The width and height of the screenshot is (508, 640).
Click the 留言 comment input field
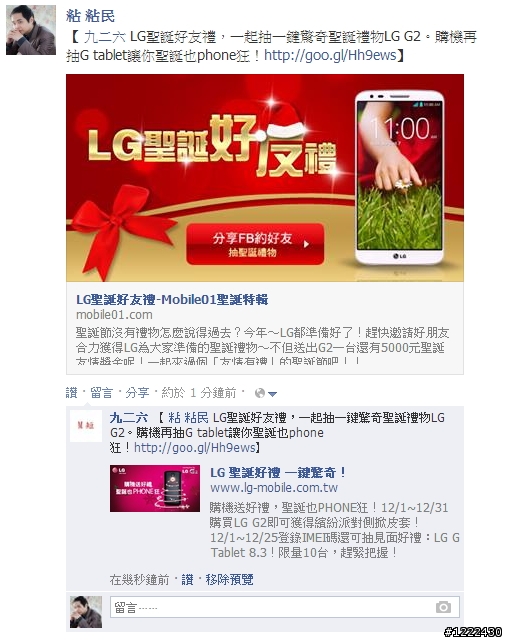coord(285,607)
